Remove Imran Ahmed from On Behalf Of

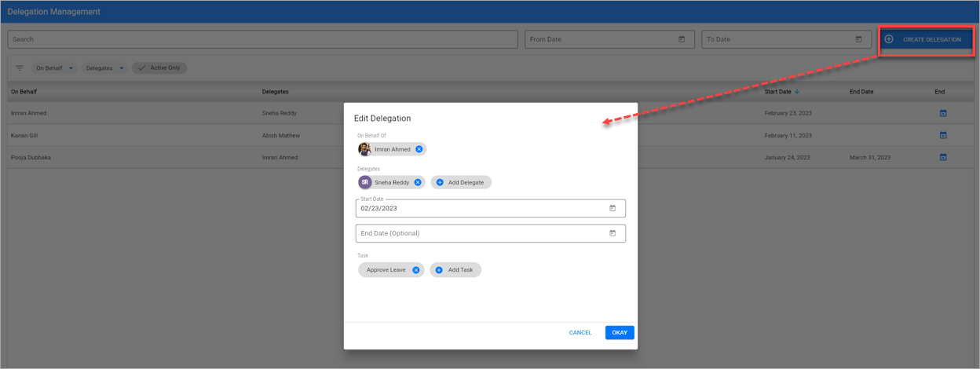419,149
